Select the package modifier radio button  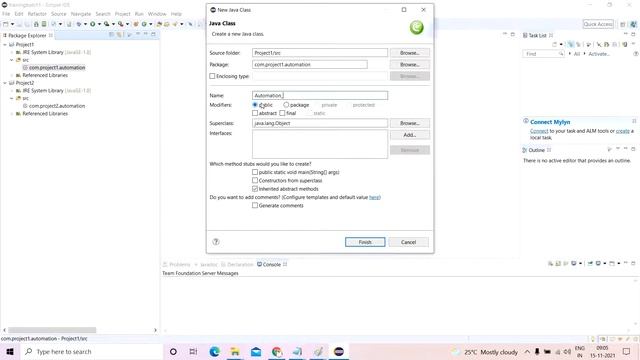[286, 105]
